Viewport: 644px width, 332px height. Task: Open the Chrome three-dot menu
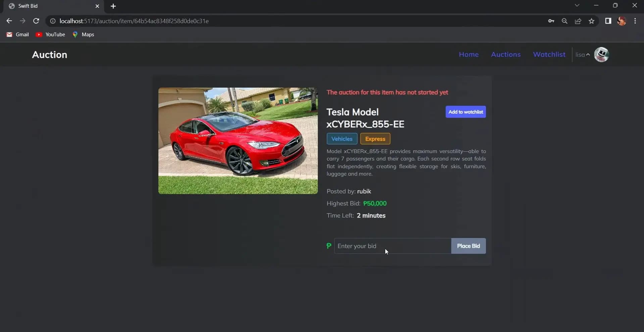635,21
